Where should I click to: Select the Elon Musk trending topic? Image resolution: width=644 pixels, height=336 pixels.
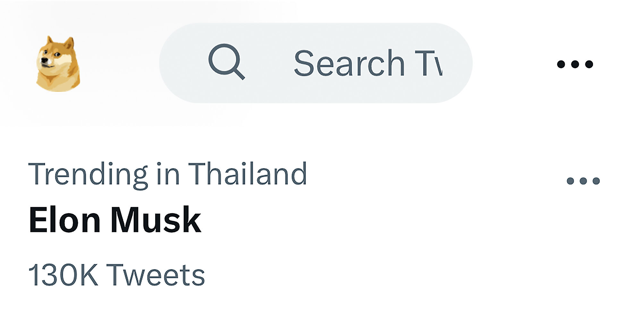click(x=115, y=220)
